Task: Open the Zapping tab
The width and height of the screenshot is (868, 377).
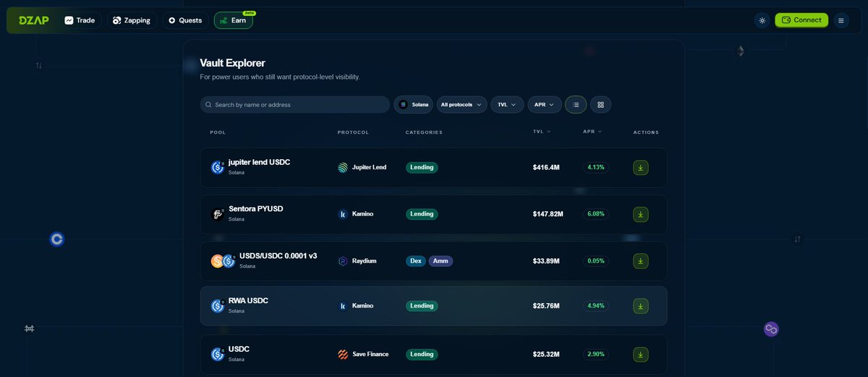Action: point(132,20)
